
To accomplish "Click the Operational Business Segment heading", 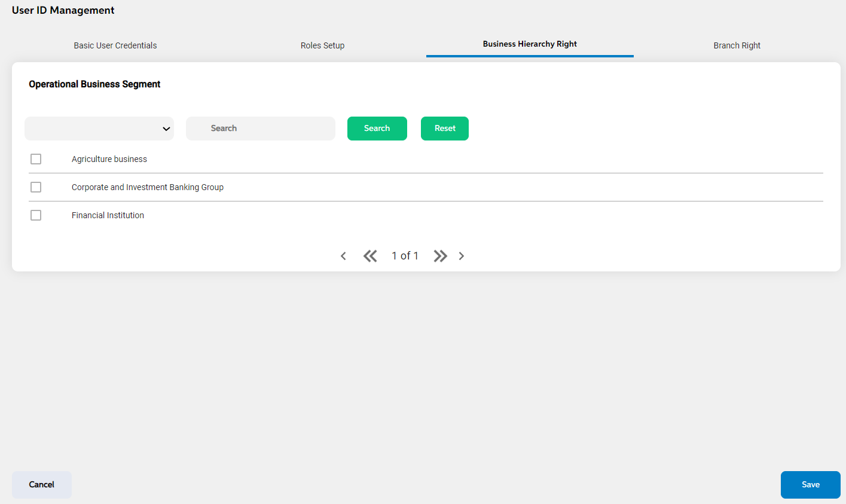I will pos(94,84).
